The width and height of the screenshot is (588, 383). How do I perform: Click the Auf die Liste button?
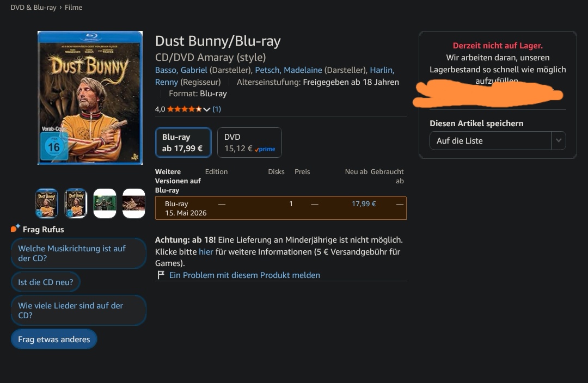[x=490, y=140]
